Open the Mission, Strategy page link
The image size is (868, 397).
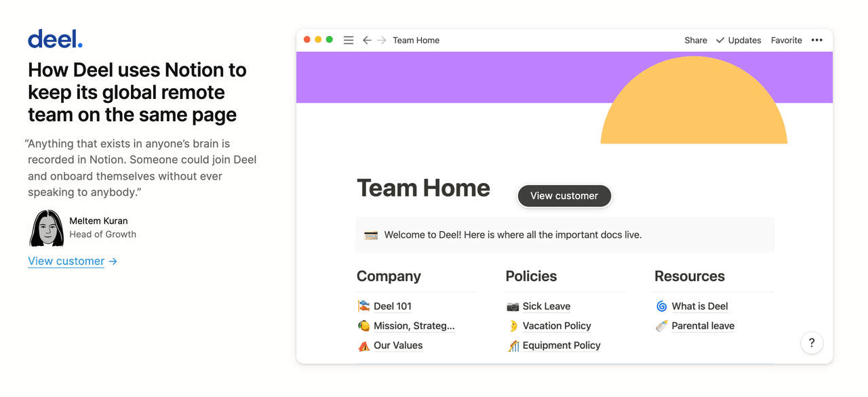click(414, 326)
